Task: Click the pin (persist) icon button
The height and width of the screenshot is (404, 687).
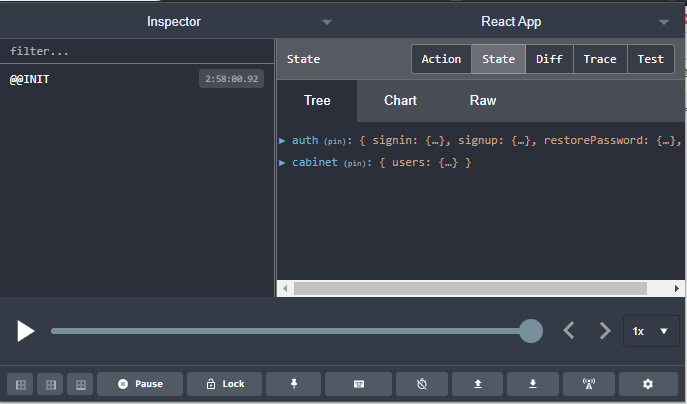Action: (x=294, y=384)
